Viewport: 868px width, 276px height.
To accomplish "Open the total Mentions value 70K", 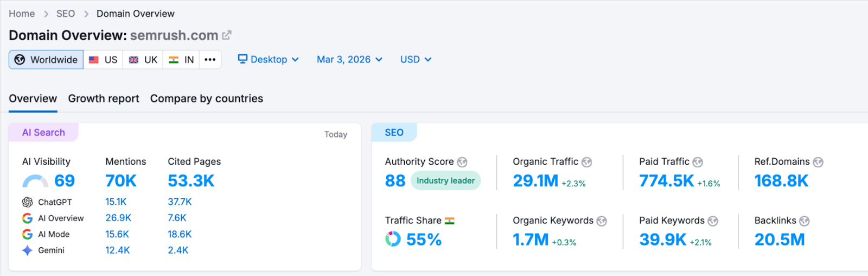I will click(121, 181).
